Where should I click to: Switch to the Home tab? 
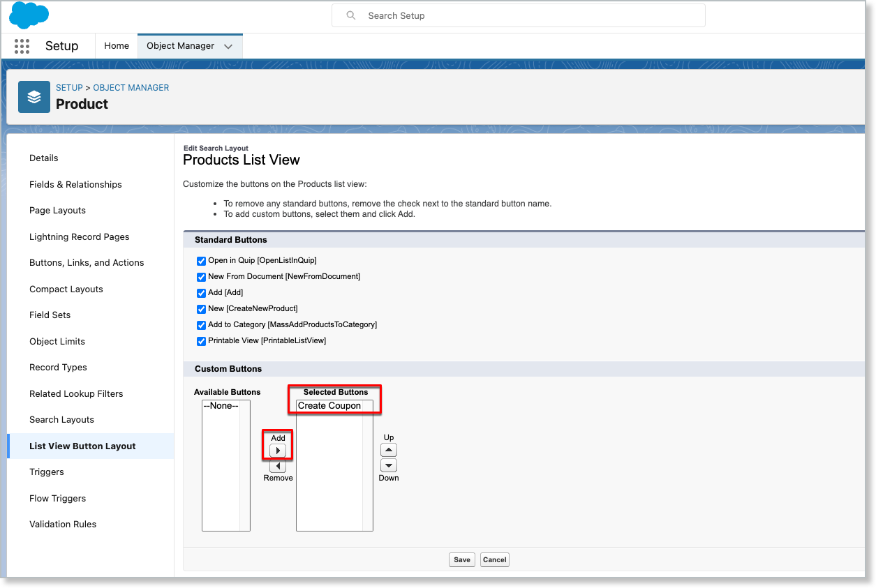tap(117, 46)
